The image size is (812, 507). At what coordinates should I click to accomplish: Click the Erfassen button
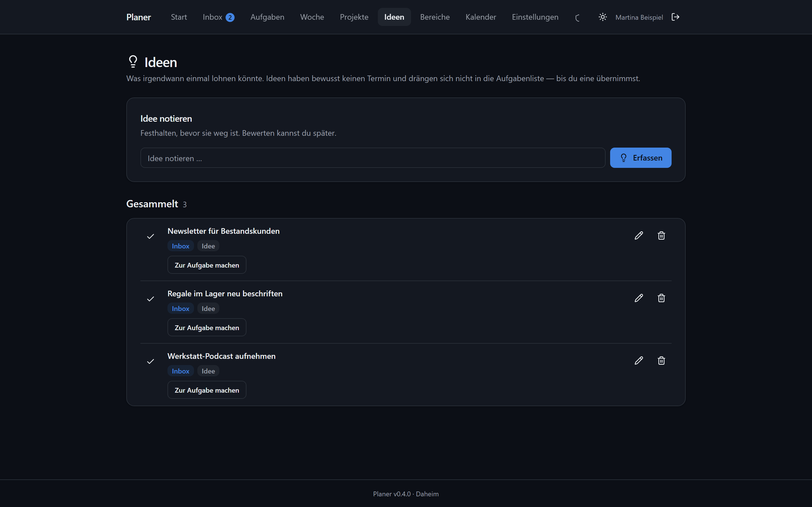point(641,158)
